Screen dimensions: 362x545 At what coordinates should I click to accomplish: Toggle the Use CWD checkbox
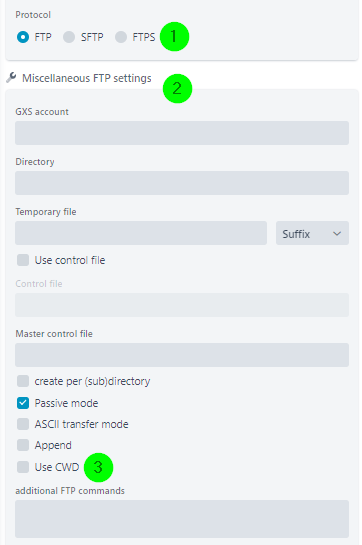[x=23, y=467]
